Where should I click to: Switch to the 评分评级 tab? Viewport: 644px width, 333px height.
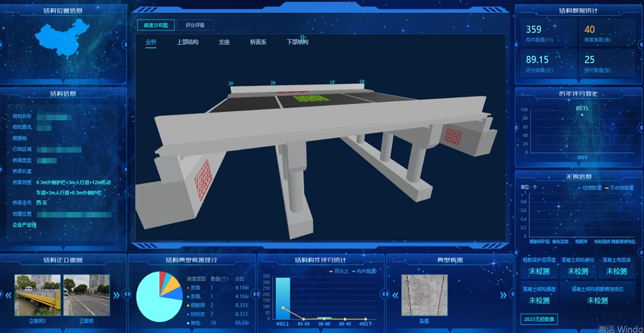[x=195, y=25]
